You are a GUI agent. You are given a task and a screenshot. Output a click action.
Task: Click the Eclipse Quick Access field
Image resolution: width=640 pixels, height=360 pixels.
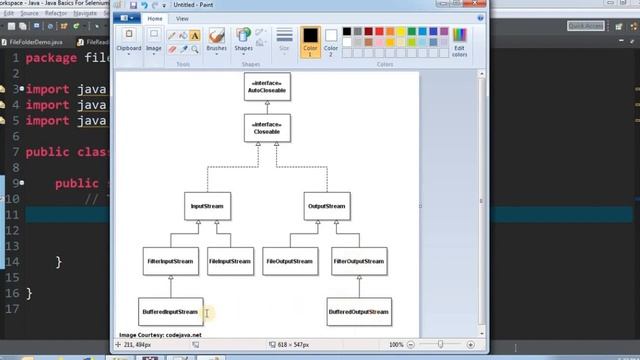pos(586,26)
